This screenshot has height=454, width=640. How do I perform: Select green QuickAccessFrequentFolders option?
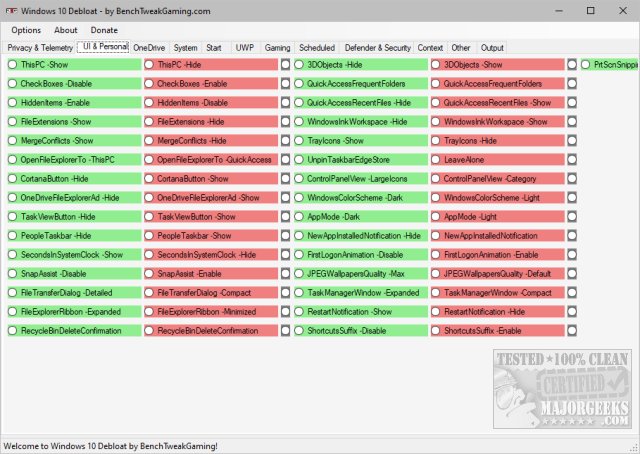(361, 84)
